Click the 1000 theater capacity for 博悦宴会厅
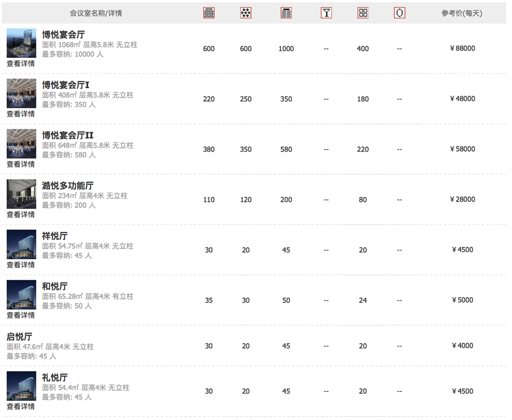 (286, 49)
